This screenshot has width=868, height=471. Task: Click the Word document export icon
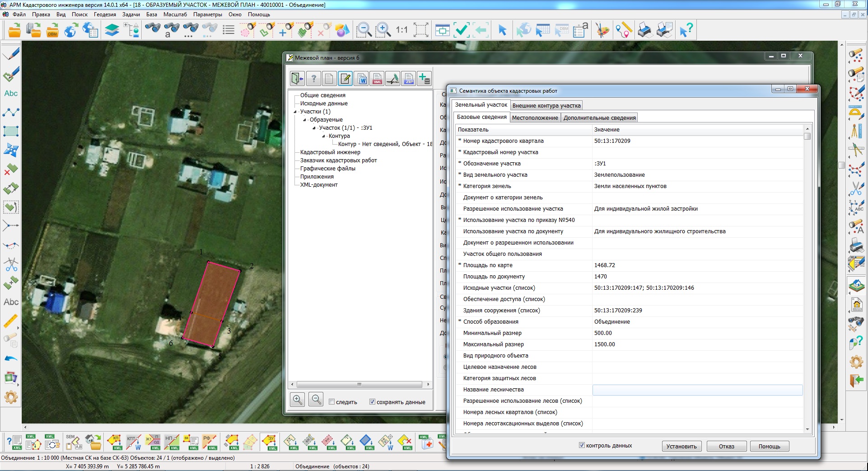pyautogui.click(x=362, y=79)
